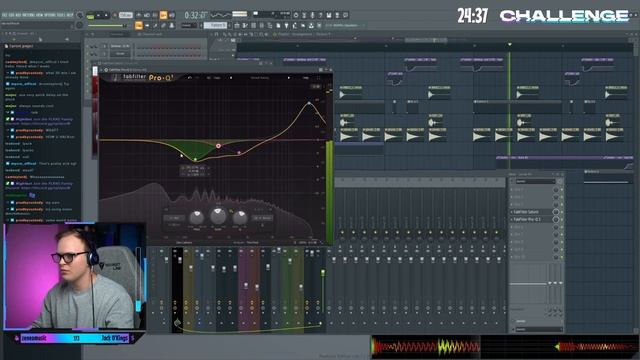Toggle the FabFilter Pro-Q 3 slot enable LED
This screenshot has width=640, height=360.
point(562,219)
